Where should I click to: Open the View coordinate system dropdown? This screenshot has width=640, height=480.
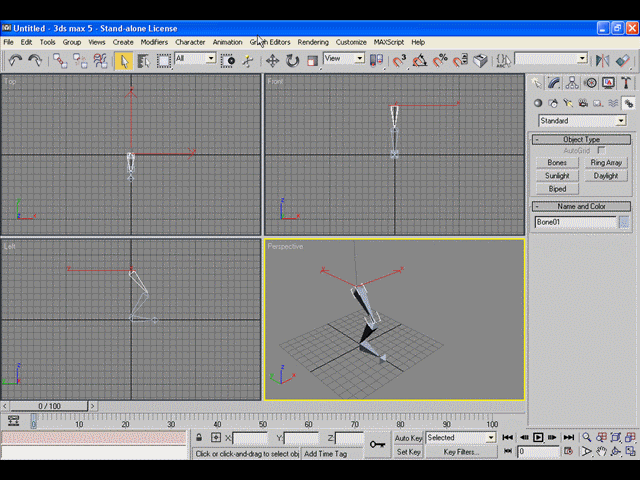coord(344,59)
